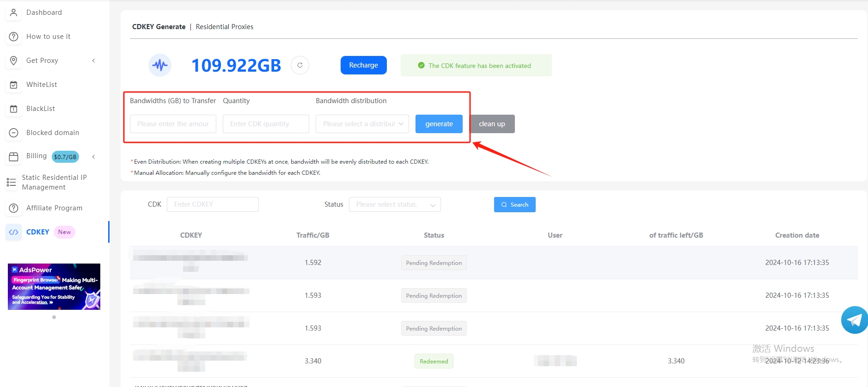868x387 pixels.
Task: Expand the Get Proxy submenu
Action: pos(93,61)
